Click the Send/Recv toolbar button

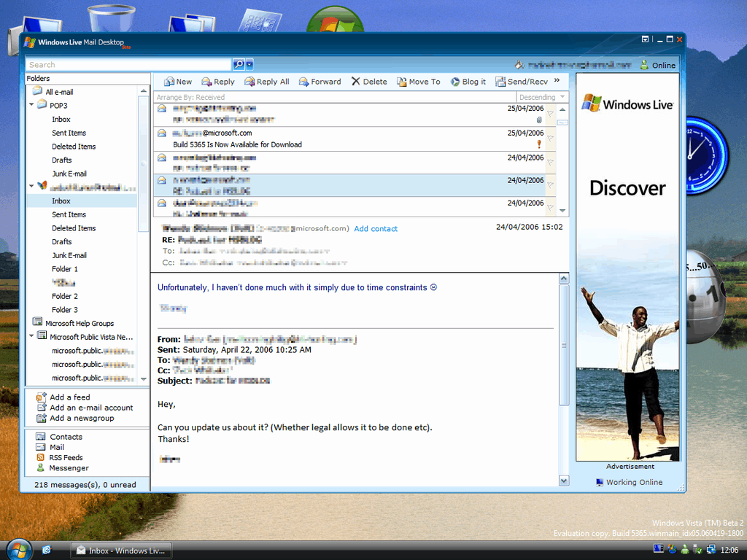pos(522,82)
